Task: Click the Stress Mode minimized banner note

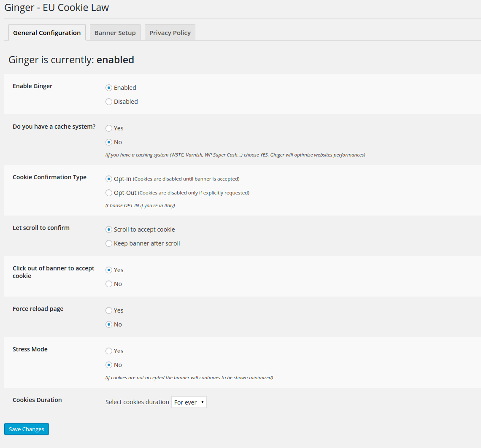Action: coord(189,378)
